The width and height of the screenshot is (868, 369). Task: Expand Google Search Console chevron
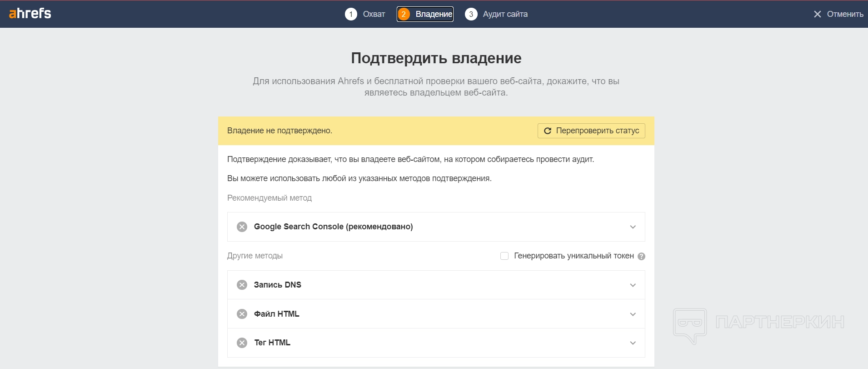click(x=633, y=227)
